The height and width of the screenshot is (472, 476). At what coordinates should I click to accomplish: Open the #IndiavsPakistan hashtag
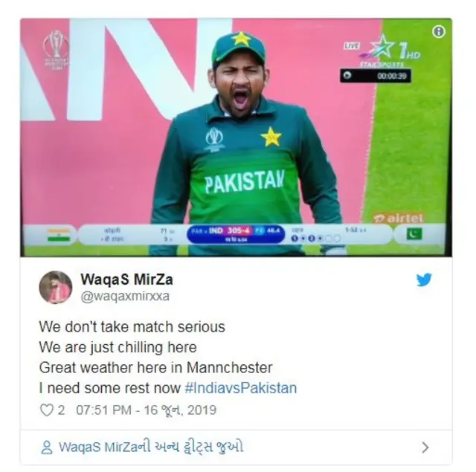point(240,388)
